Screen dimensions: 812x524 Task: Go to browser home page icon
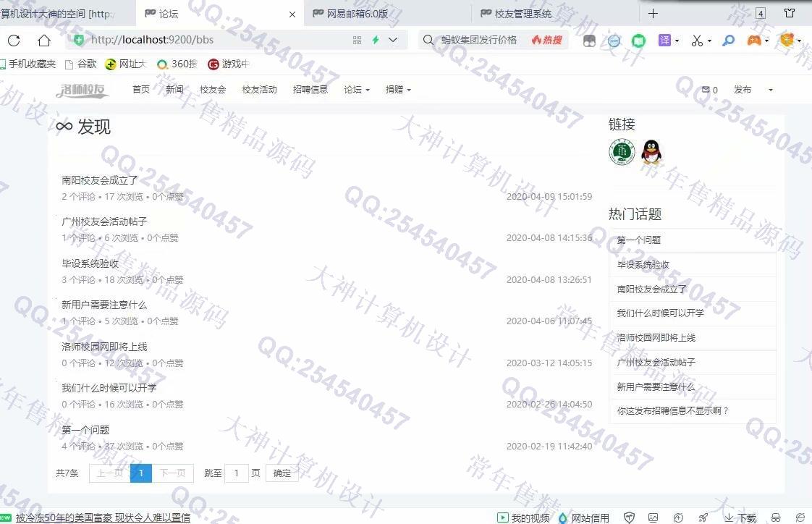44,41
